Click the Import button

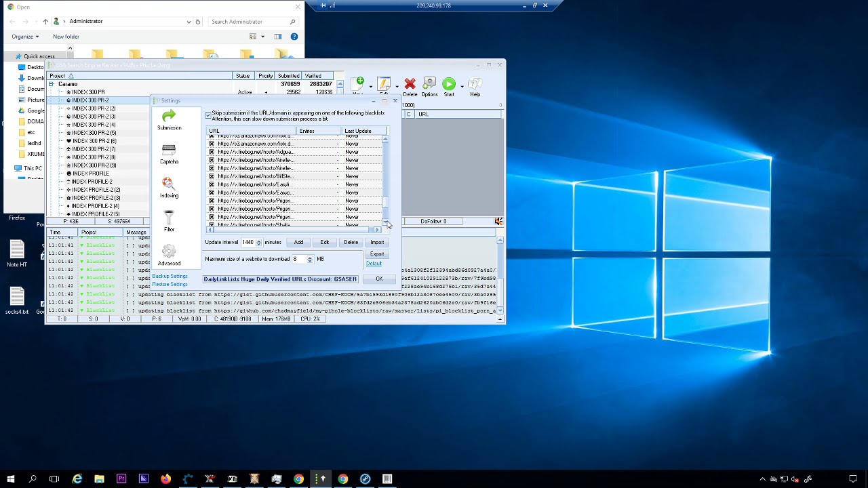pyautogui.click(x=377, y=243)
